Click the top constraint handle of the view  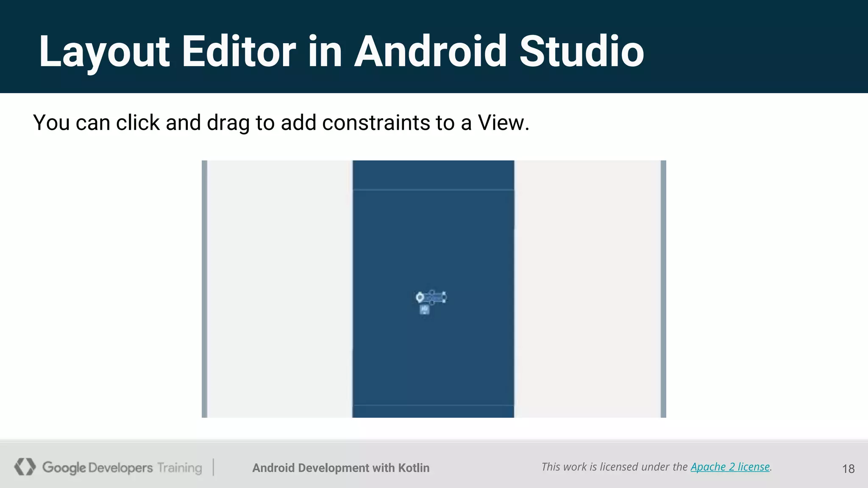432,292
